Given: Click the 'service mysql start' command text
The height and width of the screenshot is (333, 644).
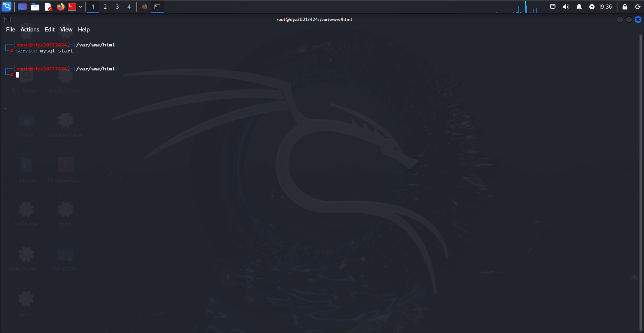Looking at the screenshot, I should coord(45,51).
